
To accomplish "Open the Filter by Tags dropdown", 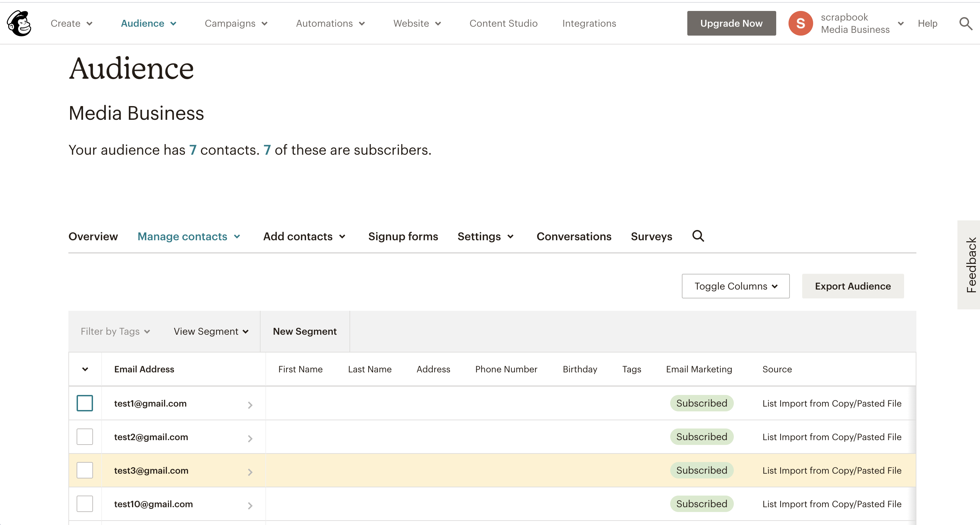I will [x=115, y=331].
